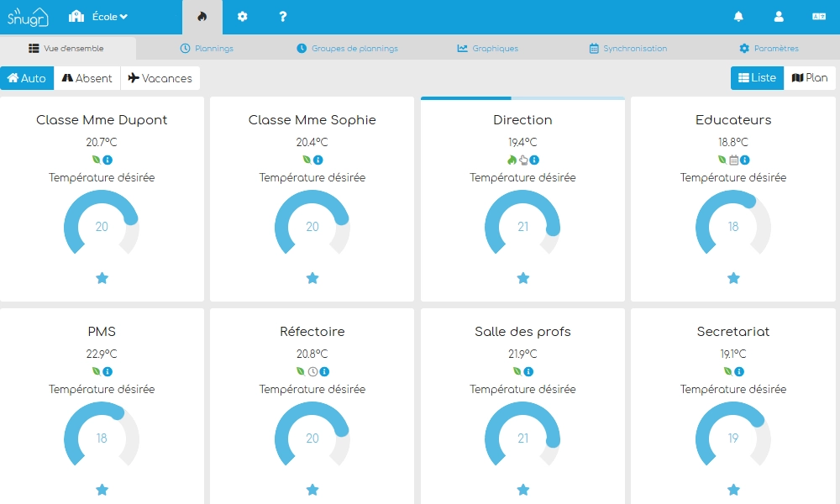Viewport: 840px width, 504px height.
Task: Click eco leaf icon for Educateurs
Action: tap(722, 159)
